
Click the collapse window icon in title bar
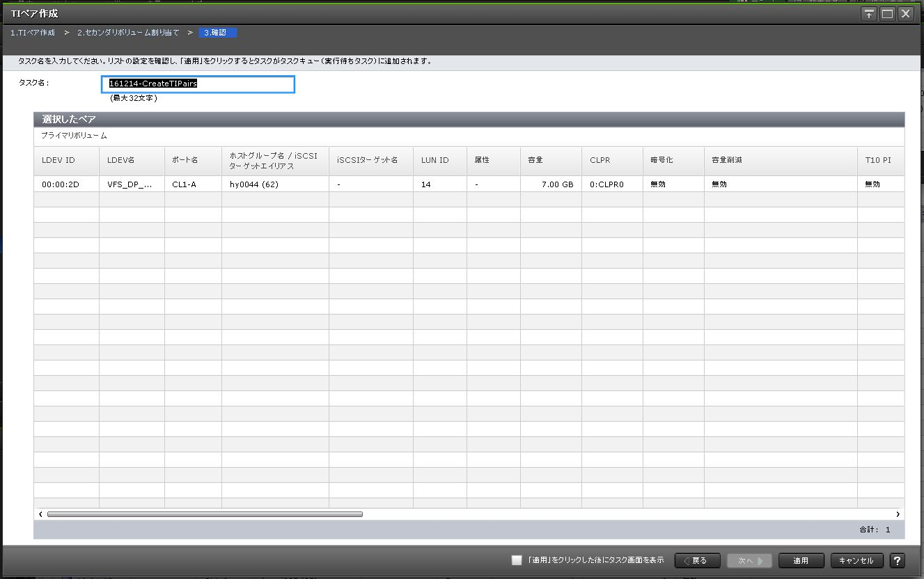pos(868,14)
